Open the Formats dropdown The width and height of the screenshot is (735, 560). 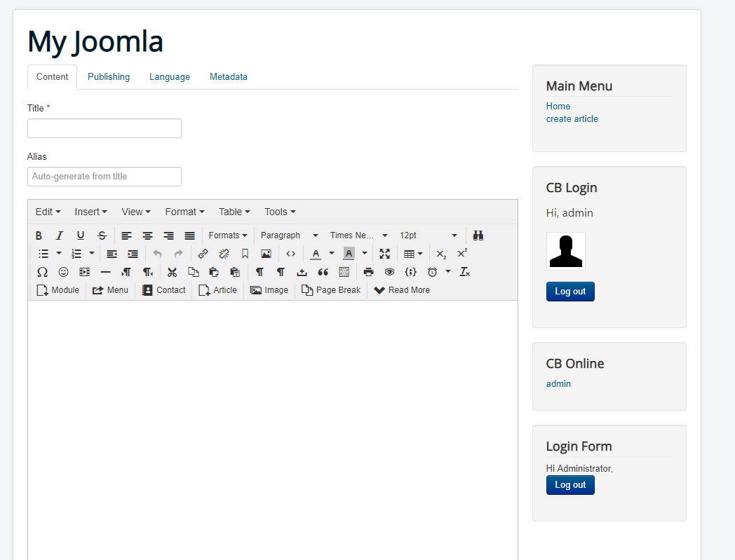228,235
